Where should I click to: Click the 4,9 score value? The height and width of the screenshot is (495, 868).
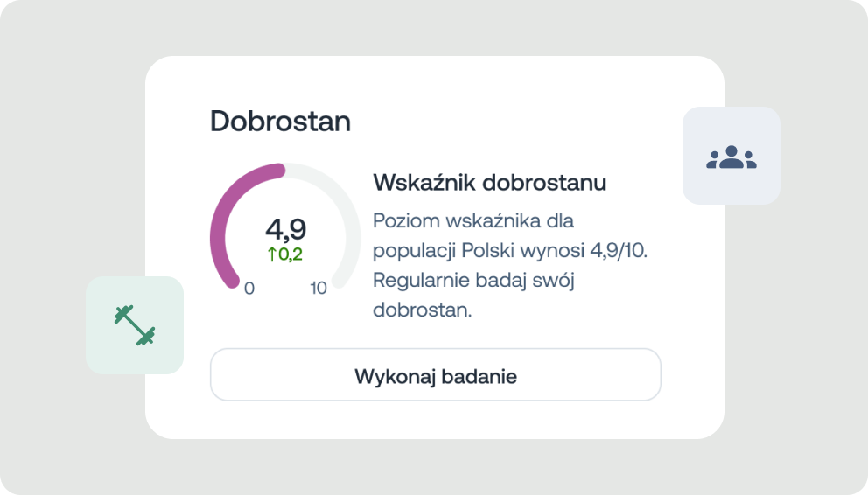(285, 229)
